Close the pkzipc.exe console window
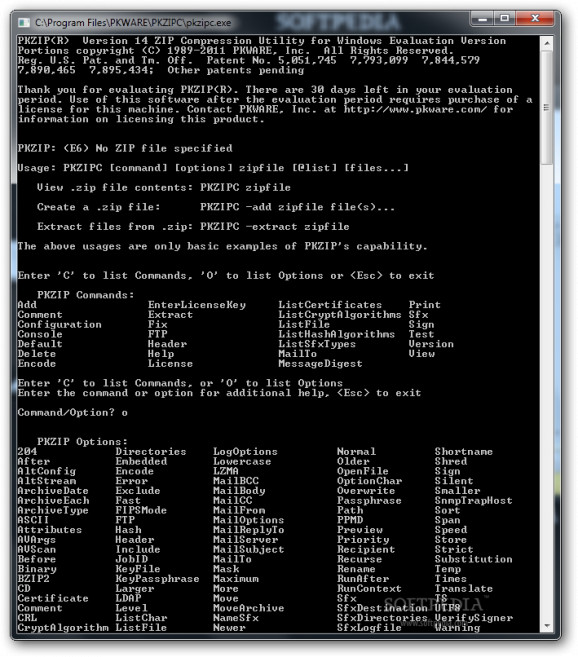Viewport: 578px width, 657px height. tap(535, 19)
